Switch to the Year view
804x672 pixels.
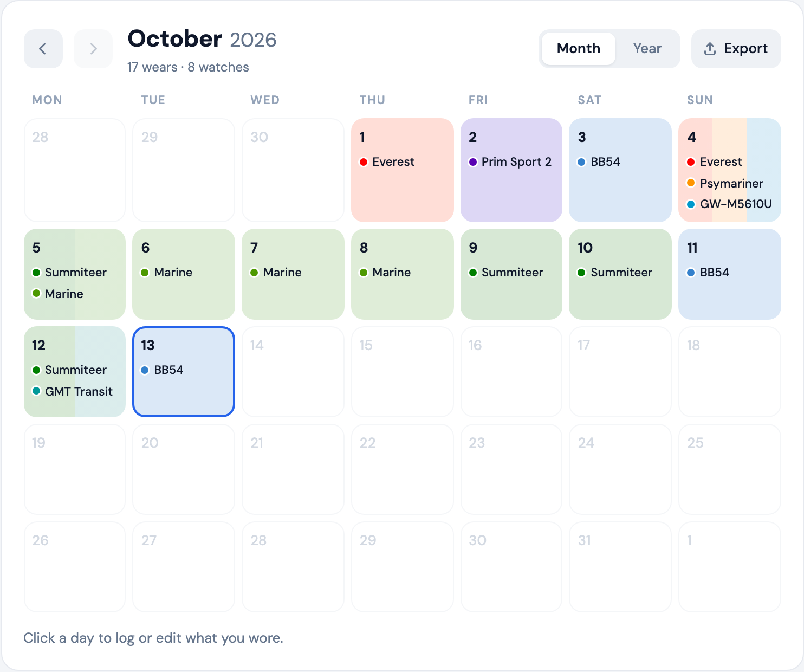[x=647, y=49]
